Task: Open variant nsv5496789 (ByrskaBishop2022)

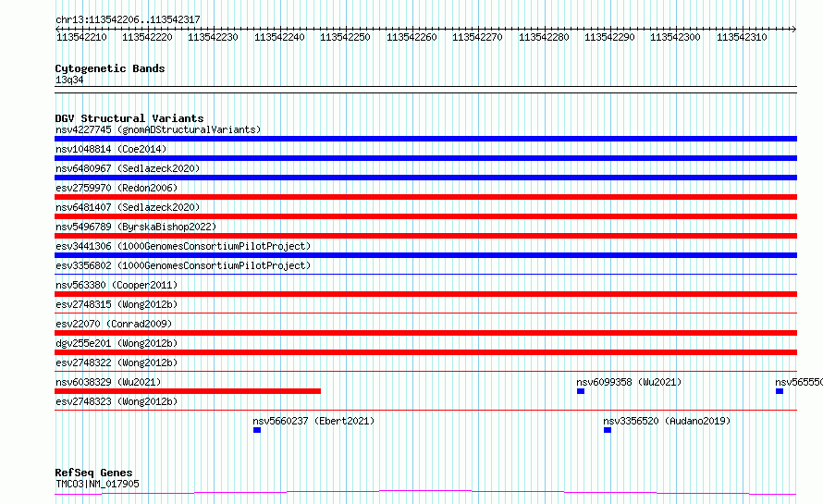Action: point(136,227)
